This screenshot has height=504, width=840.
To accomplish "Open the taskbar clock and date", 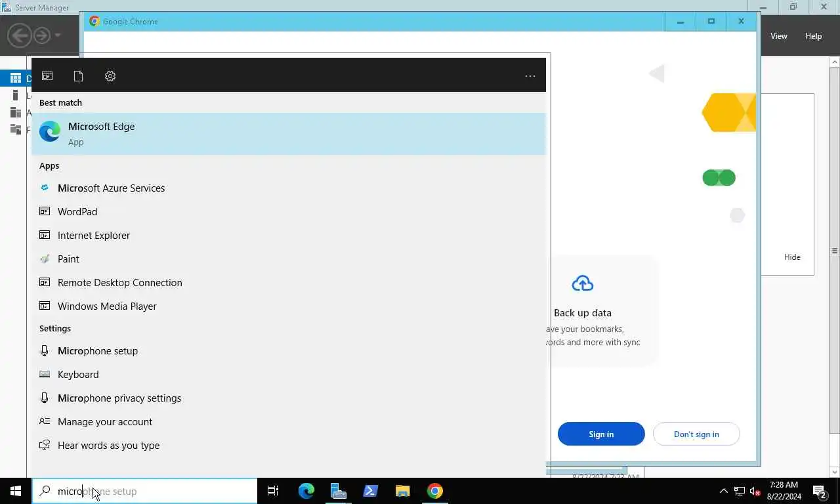I will (784, 491).
